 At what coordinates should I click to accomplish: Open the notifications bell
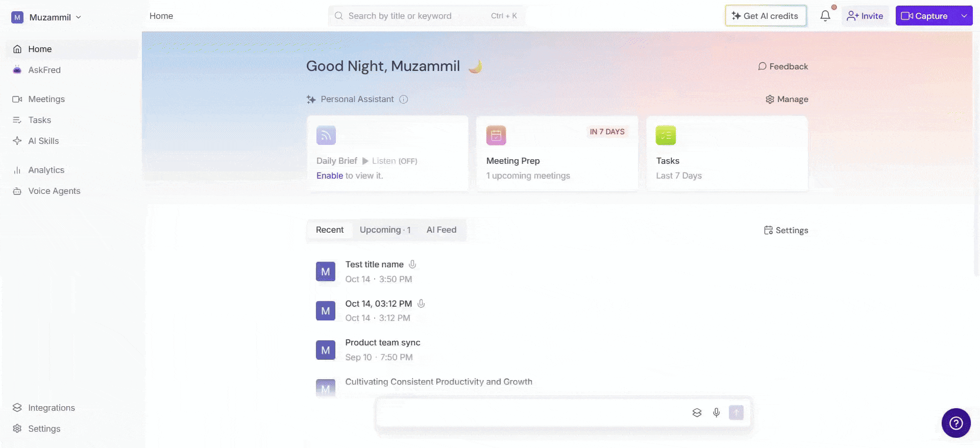tap(825, 16)
